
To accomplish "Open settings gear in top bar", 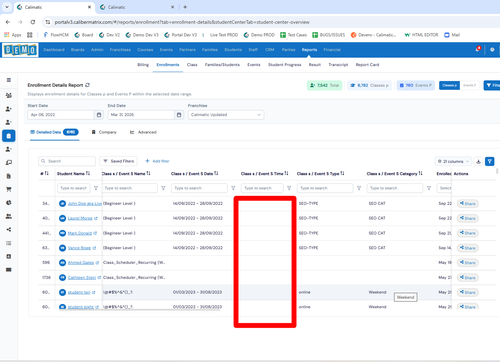I will [x=492, y=50].
